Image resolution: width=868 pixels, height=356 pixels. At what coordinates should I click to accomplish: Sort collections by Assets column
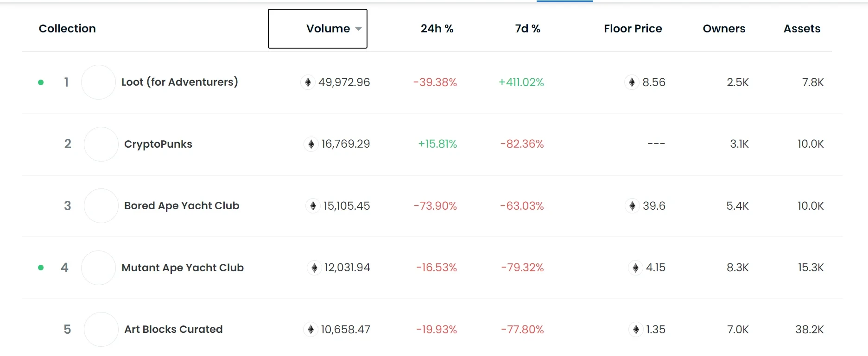pos(802,29)
